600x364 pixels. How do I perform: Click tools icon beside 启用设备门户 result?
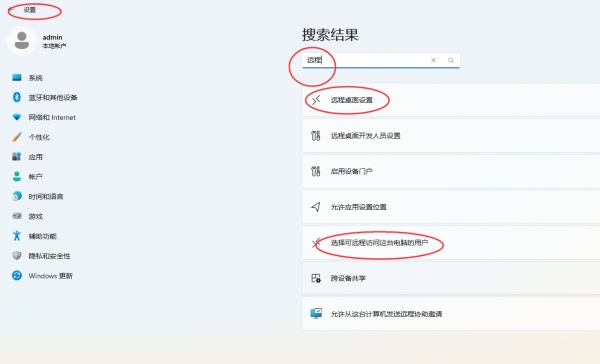pyautogui.click(x=316, y=171)
